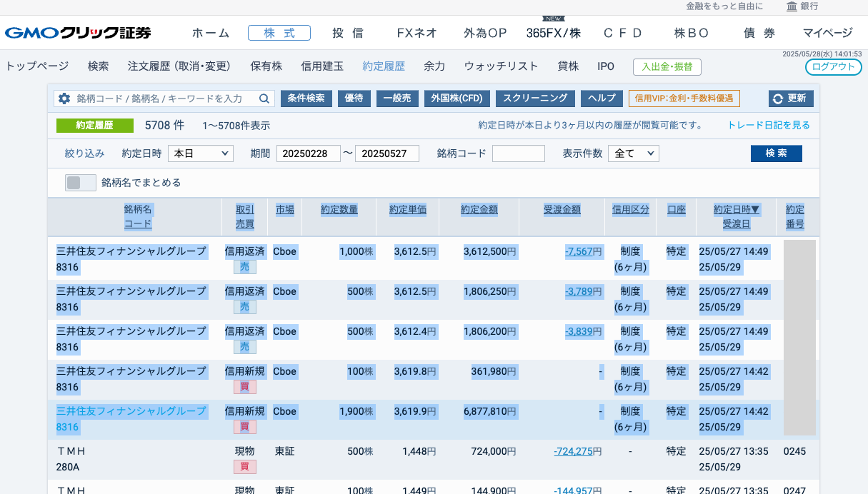Open the 投信 main menu
This screenshot has width=868, height=494.
point(348,33)
